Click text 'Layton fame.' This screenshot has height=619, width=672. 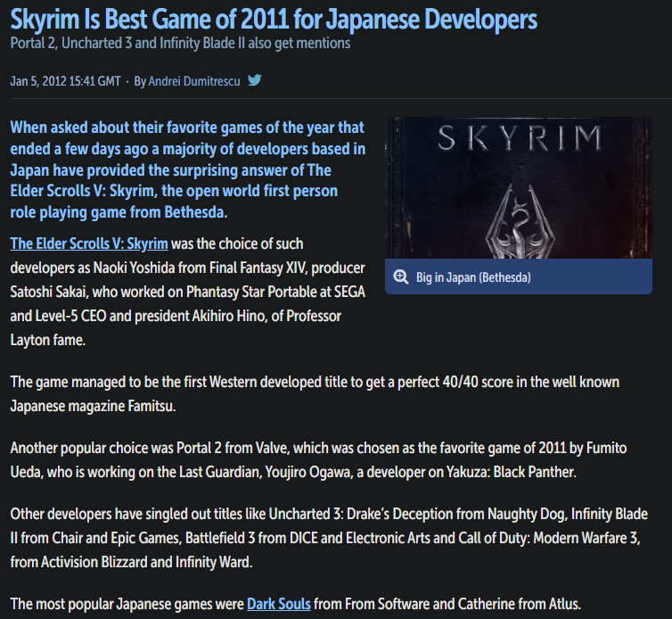(48, 340)
